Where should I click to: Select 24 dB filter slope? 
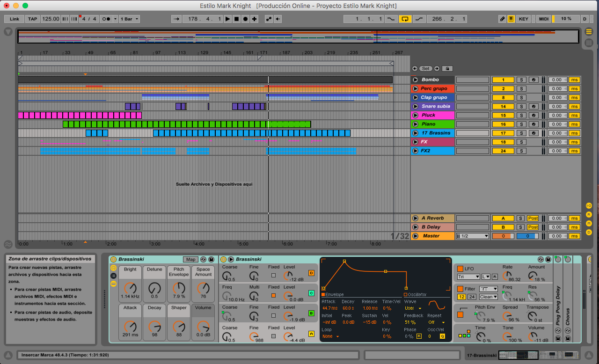tap(472, 297)
